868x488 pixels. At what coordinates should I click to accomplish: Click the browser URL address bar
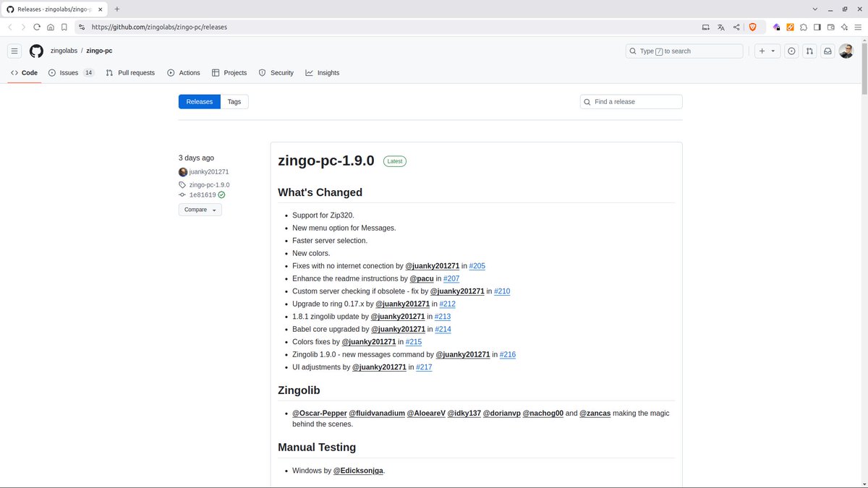coord(391,27)
